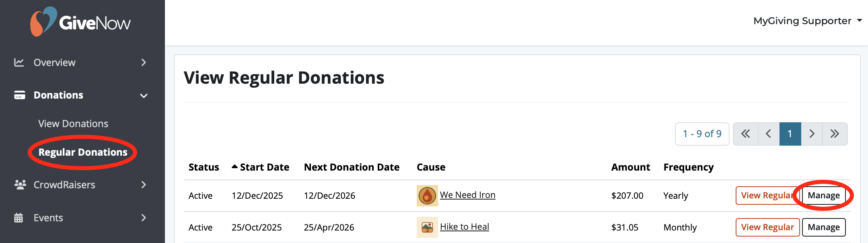
Task: Click the Events calendar icon
Action: (19, 218)
